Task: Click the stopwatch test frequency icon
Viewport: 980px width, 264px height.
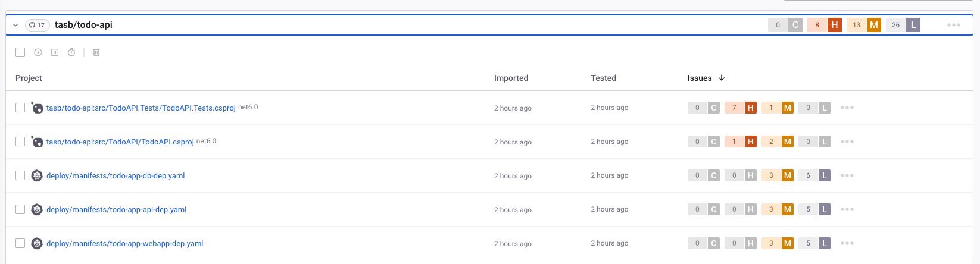Action: point(71,52)
